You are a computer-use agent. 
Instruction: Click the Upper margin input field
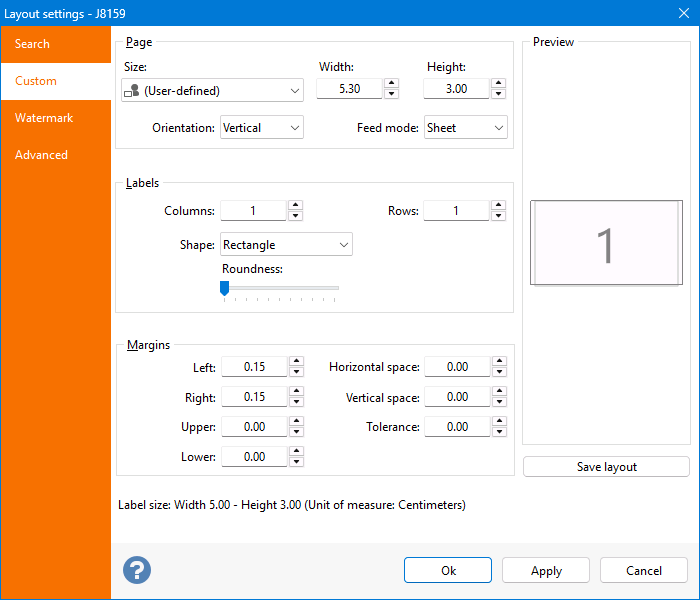pos(254,427)
